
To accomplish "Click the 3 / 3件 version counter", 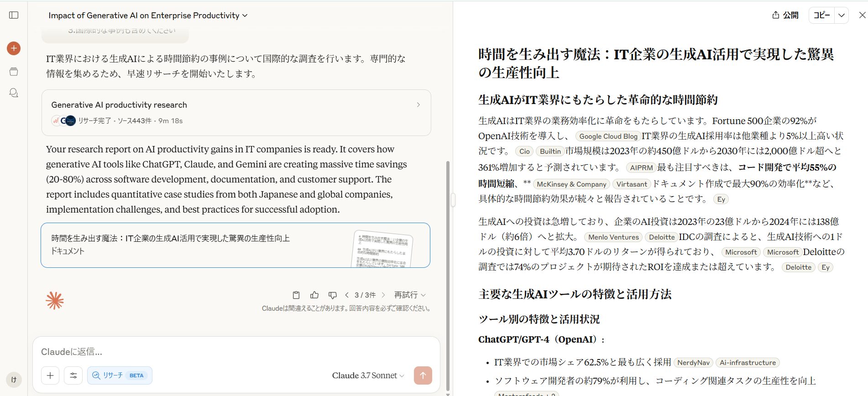I will pyautogui.click(x=365, y=295).
